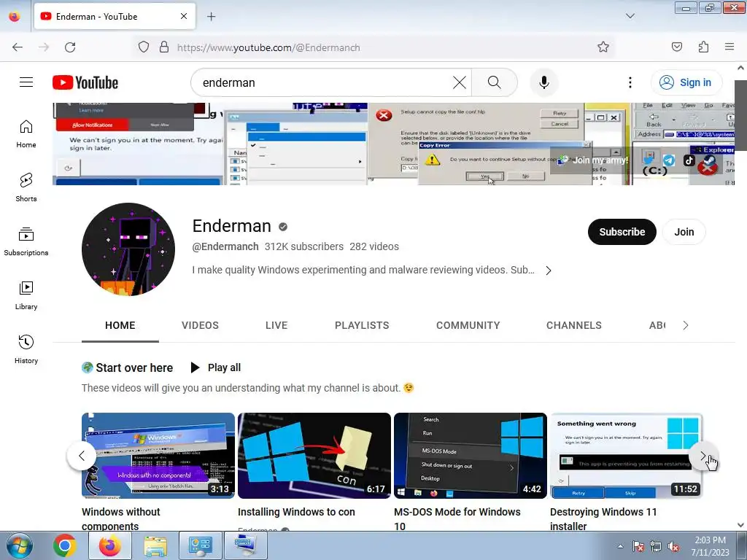This screenshot has width=747, height=560.
Task: Show hidden tray icons arrow
Action: click(x=620, y=546)
